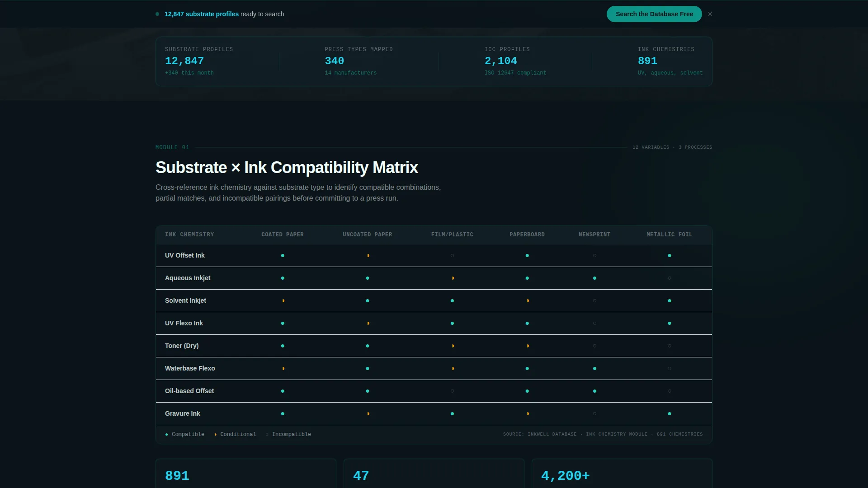The height and width of the screenshot is (488, 868).
Task: Select UV Offset Ink metallic foil dot
Action: (670, 256)
